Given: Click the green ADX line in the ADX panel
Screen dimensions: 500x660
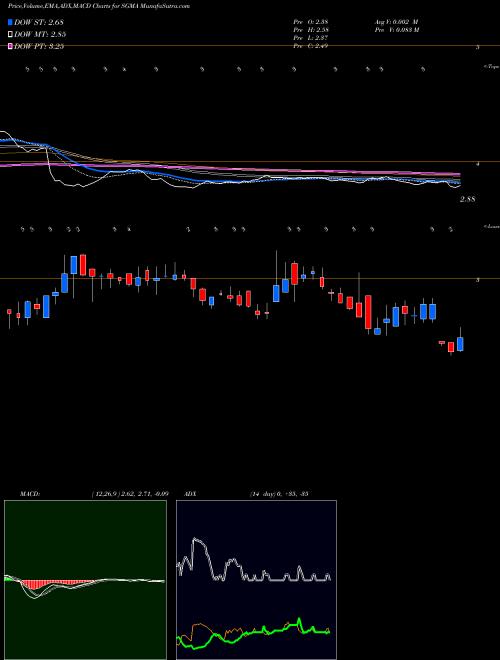Looking at the screenshot, I should click(253, 633).
